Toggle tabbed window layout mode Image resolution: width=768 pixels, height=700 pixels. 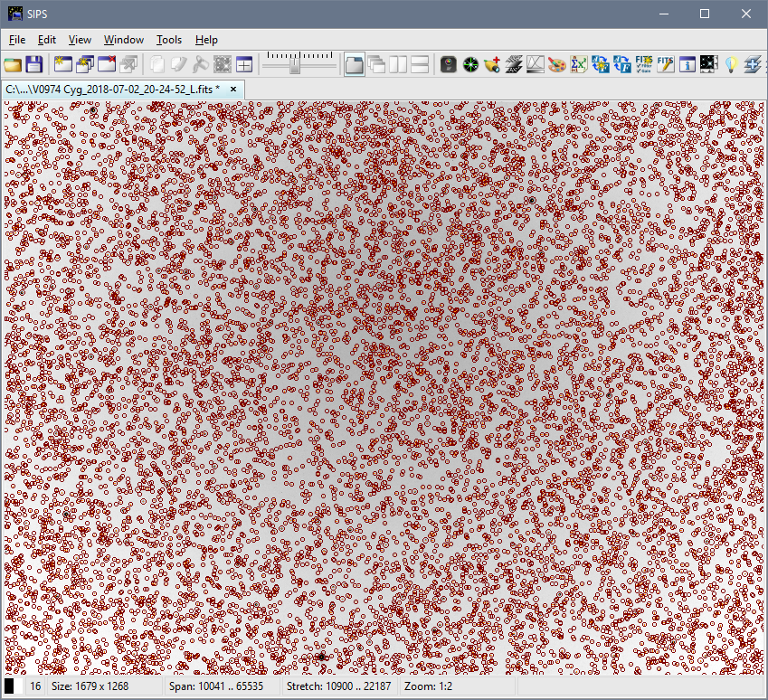(355, 64)
